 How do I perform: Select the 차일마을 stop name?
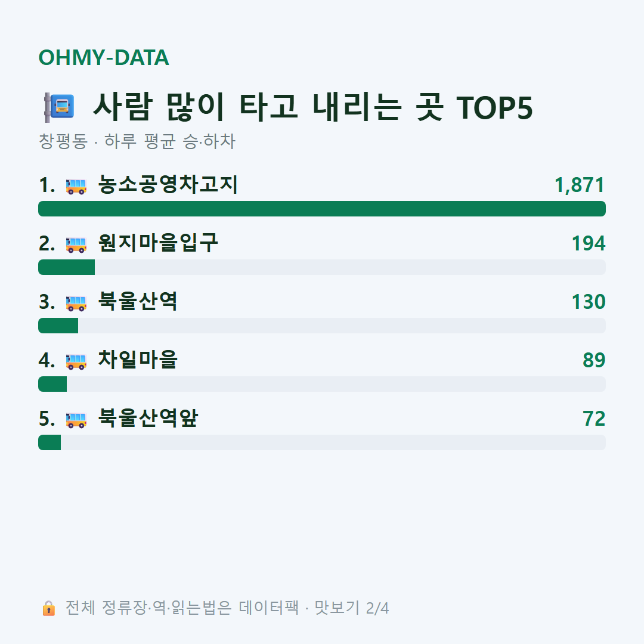point(138,360)
